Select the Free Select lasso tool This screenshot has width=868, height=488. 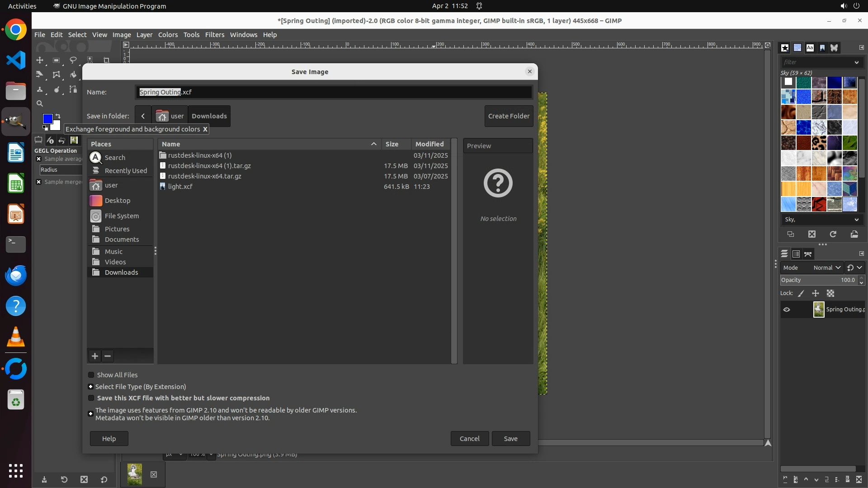coord(73,60)
